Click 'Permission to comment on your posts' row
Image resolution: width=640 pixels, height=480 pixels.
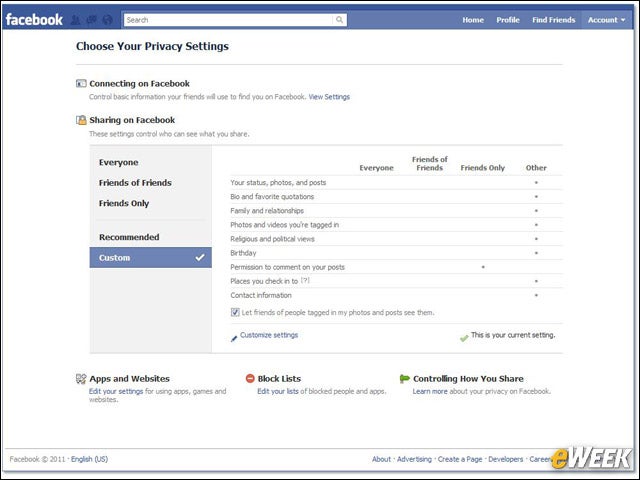click(x=396, y=267)
